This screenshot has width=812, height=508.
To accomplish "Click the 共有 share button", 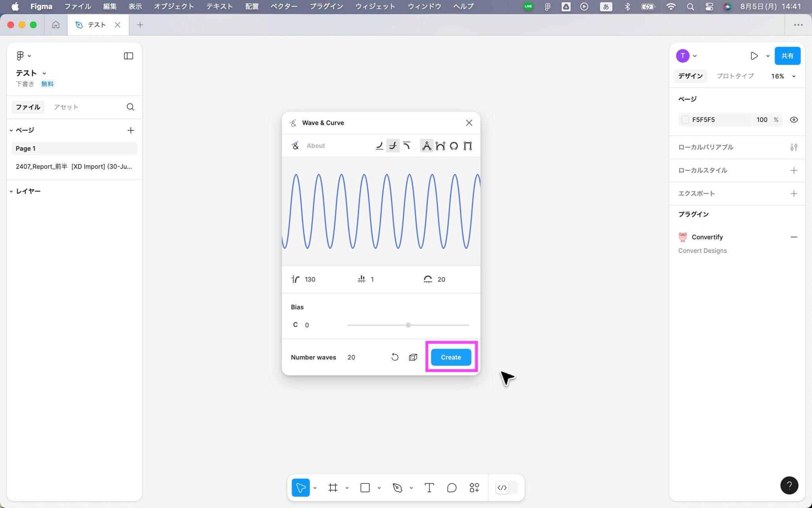I will tap(787, 56).
